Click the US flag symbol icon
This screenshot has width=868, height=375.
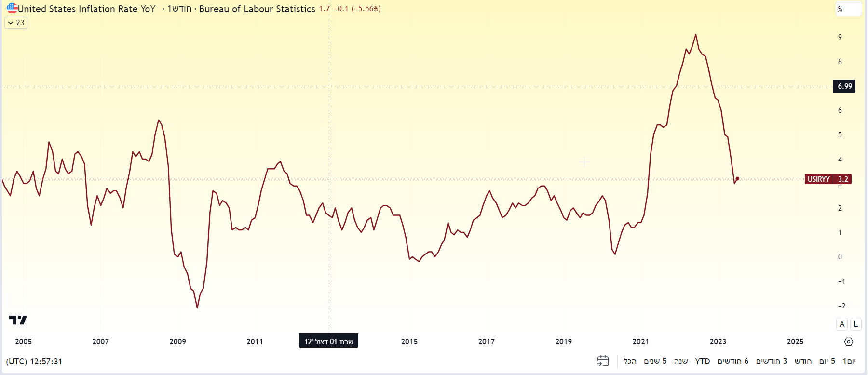[x=12, y=8]
